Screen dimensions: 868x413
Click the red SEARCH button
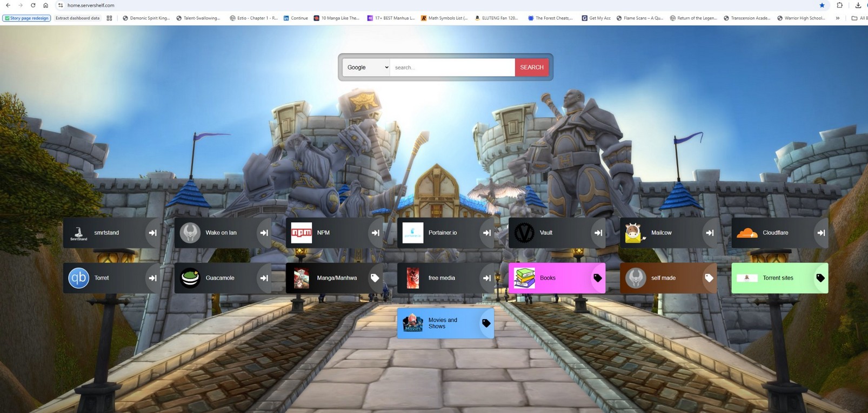532,67
